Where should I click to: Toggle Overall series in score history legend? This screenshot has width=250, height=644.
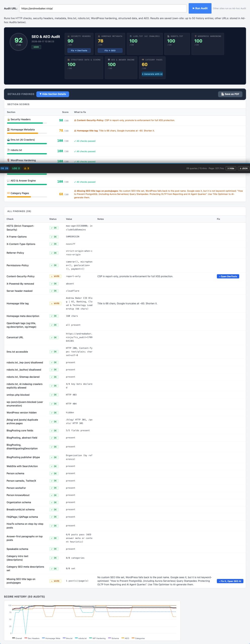(x=17, y=638)
